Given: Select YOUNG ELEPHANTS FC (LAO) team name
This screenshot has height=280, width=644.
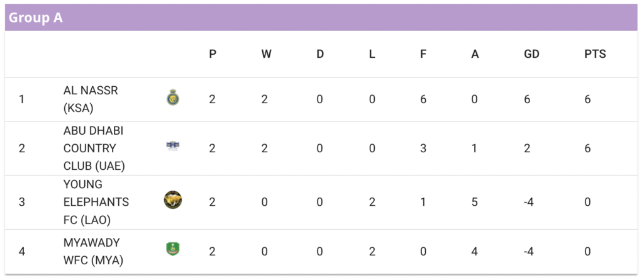Looking at the screenshot, I should 96,202.
